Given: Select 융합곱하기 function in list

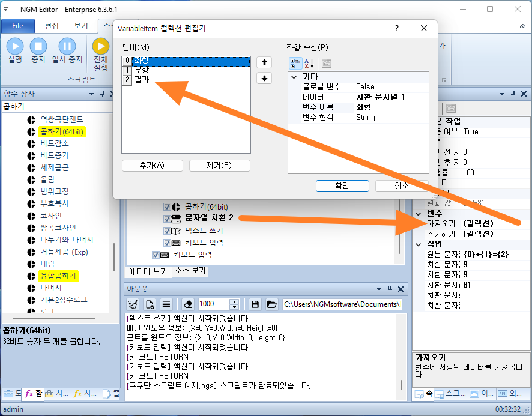Looking at the screenshot, I should click(58, 276).
